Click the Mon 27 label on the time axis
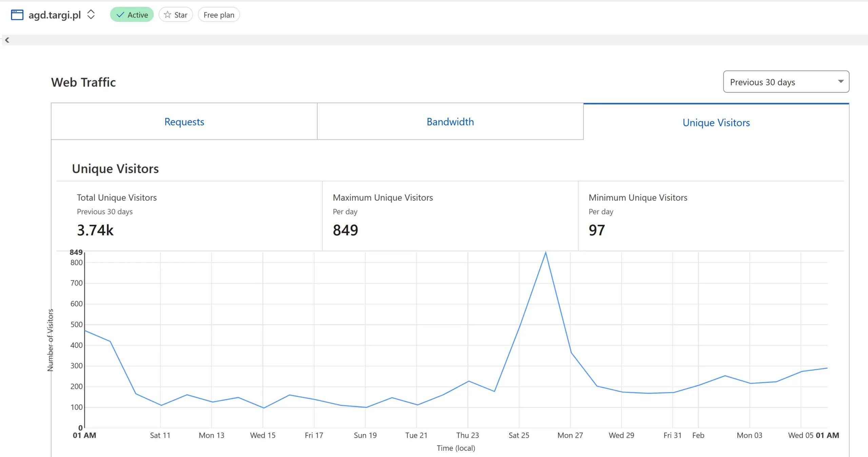 tap(570, 435)
